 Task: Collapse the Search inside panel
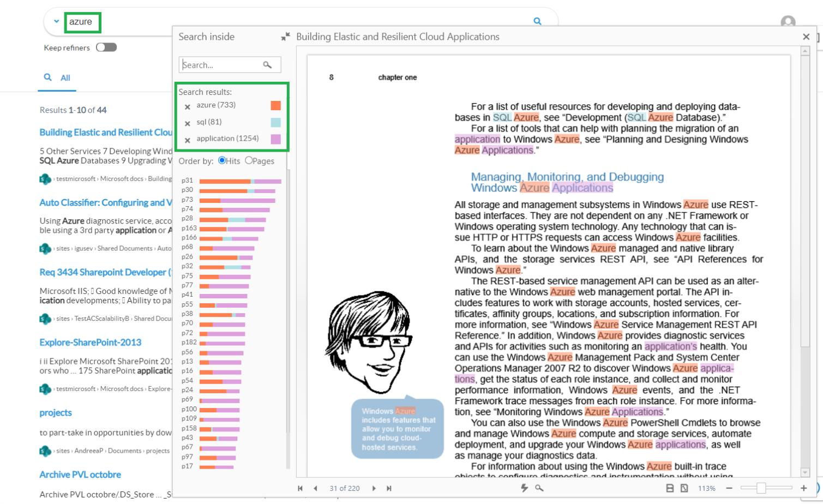coord(285,37)
